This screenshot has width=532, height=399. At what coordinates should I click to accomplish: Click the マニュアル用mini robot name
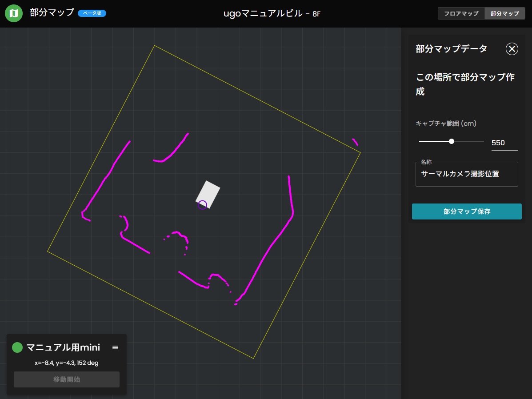[x=63, y=347]
